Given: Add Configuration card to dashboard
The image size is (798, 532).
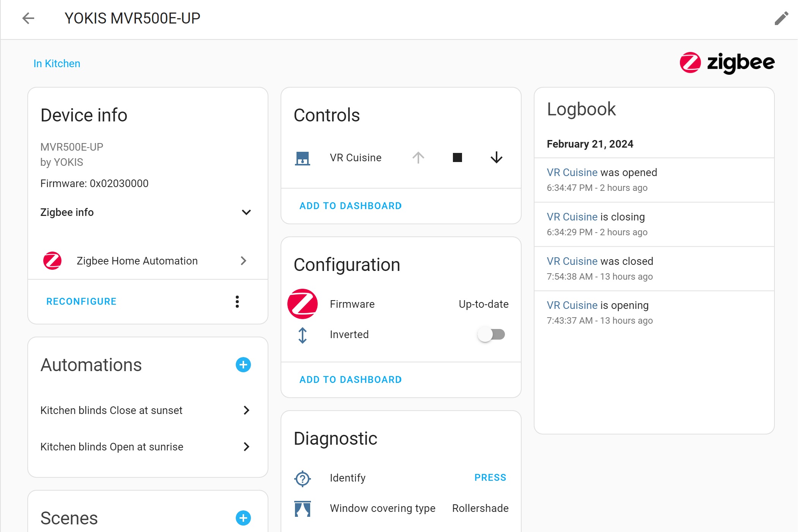Looking at the screenshot, I should pyautogui.click(x=350, y=380).
